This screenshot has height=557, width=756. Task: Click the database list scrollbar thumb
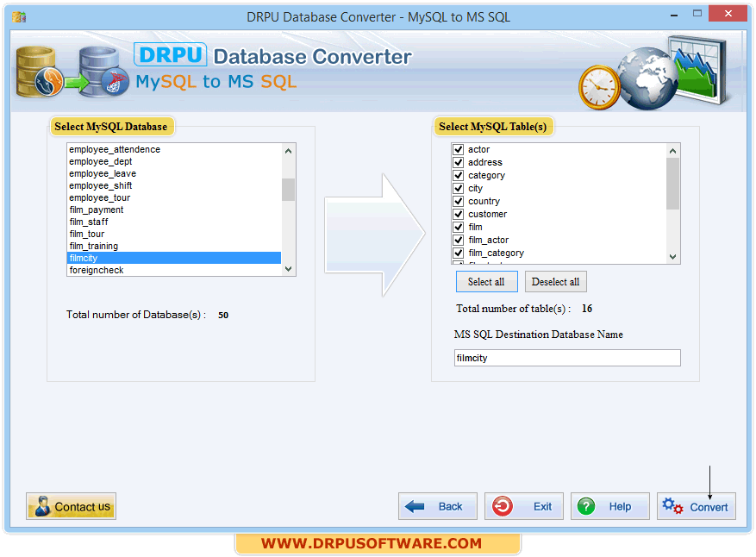288,190
